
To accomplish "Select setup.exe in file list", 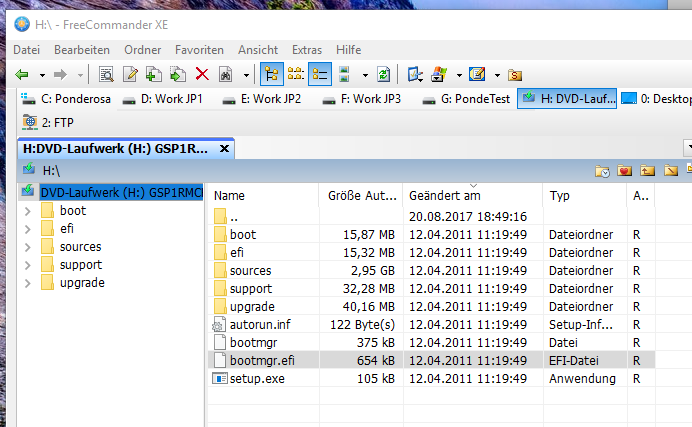I will (431, 378).
